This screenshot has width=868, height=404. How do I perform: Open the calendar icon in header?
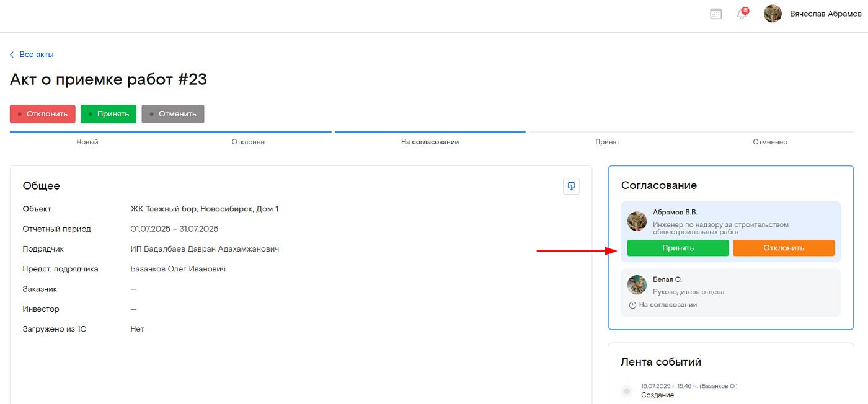coord(715,14)
